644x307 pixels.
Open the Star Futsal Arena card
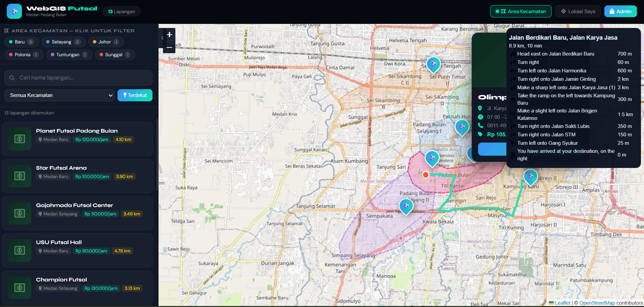click(x=77, y=176)
